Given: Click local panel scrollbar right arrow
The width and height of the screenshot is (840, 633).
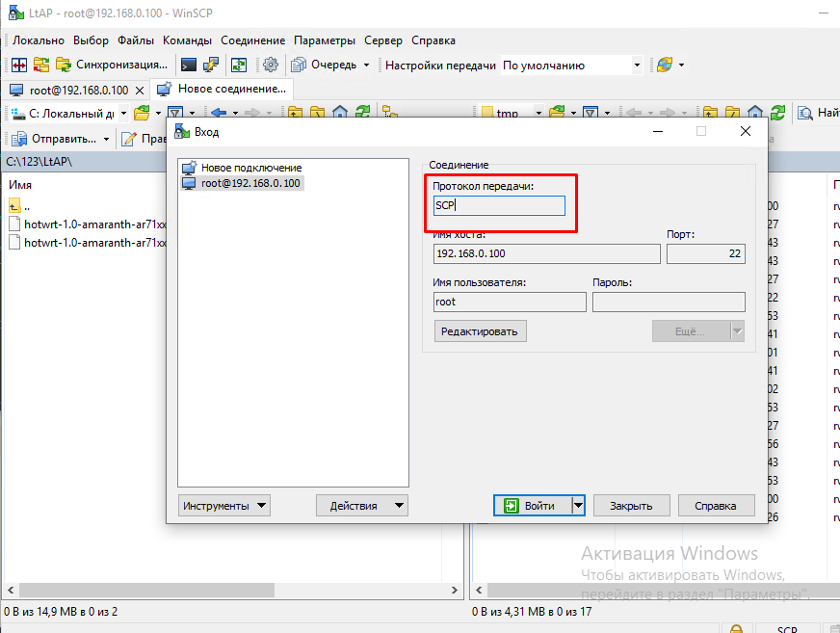Looking at the screenshot, I should click(x=455, y=590).
